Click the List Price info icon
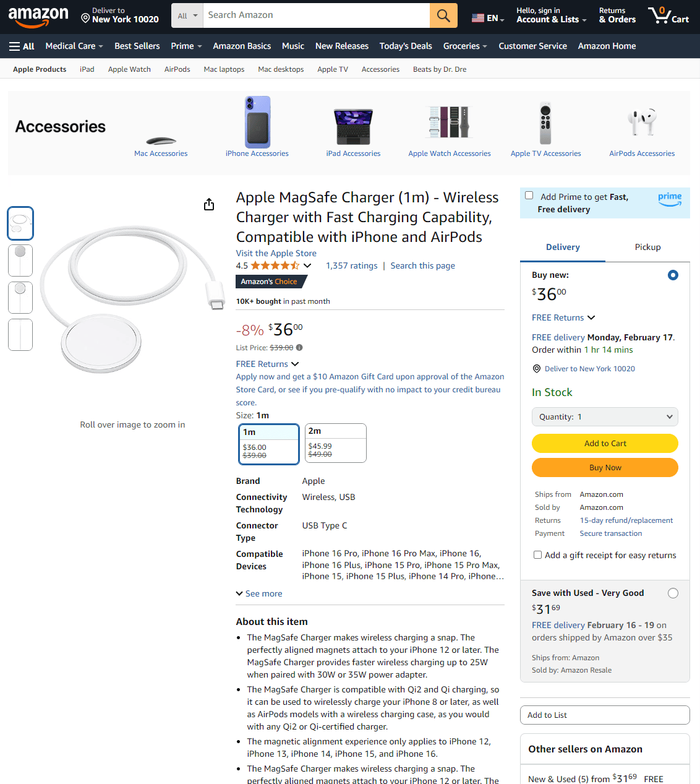 (299, 348)
